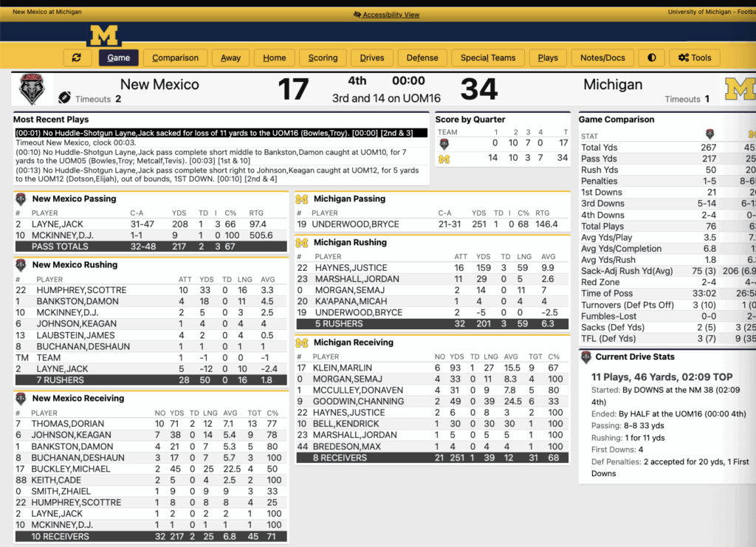The image size is (756, 547).
Task: Click BREDESON,MAX receiving row
Action: [x=432, y=447]
